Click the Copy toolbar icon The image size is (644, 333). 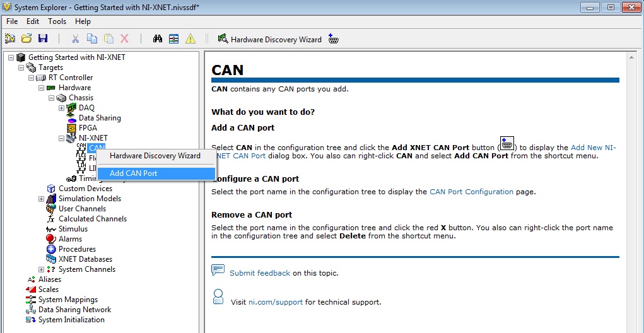click(x=91, y=38)
